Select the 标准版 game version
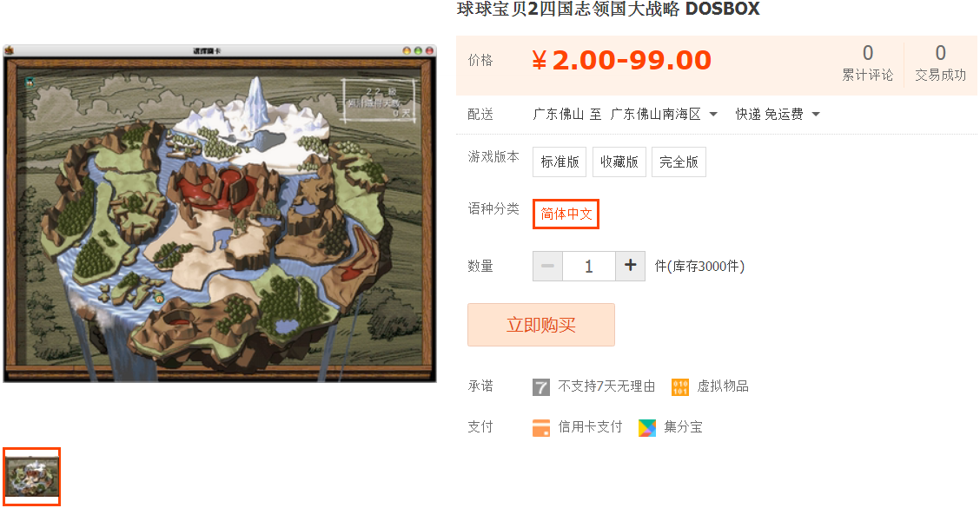 tap(560, 162)
